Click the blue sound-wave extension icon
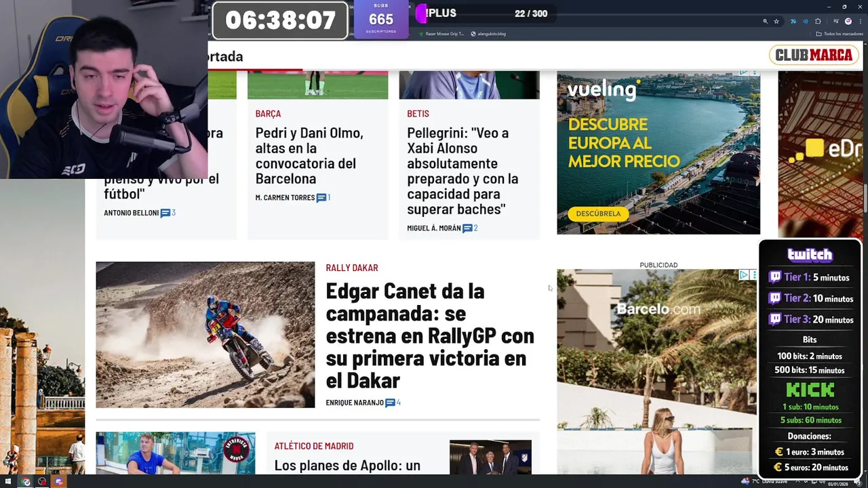 pos(805,22)
